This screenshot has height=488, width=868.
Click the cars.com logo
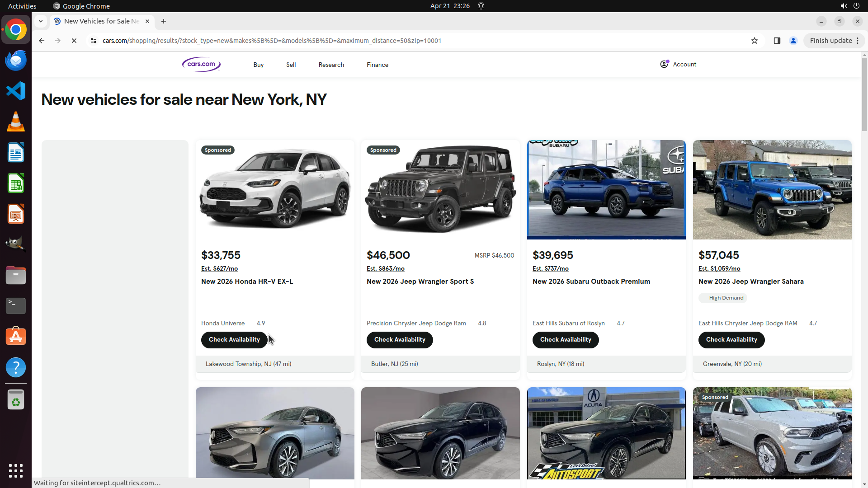point(201,64)
